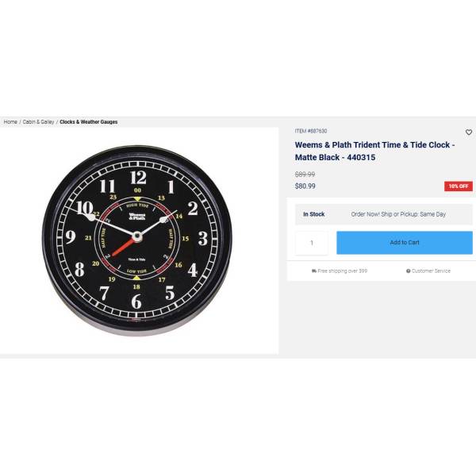This screenshot has height=476, width=476.
Task: Click the ITEM number label
Action: click(x=311, y=131)
